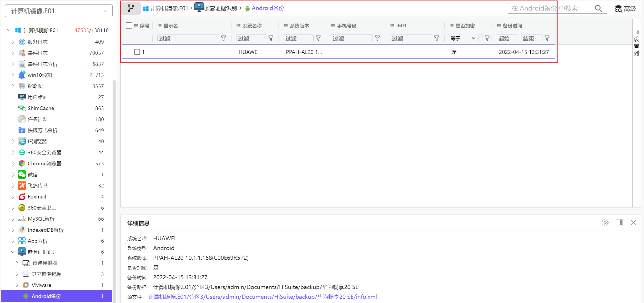Click the 设置列 column settings button
The height and width of the screenshot is (303, 644).
point(636,43)
